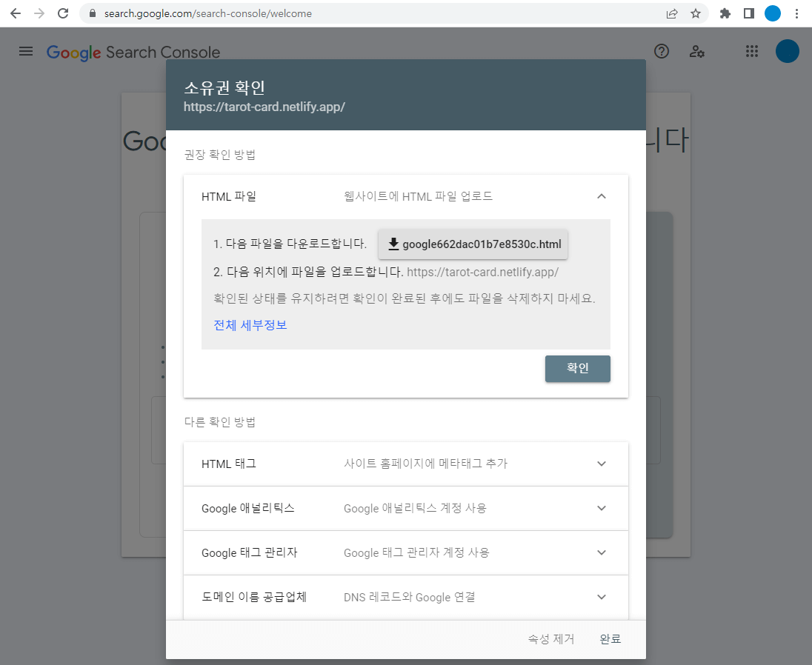This screenshot has height=665, width=812.
Task: Expand the Google 태그 관리자 method
Action: [x=602, y=552]
